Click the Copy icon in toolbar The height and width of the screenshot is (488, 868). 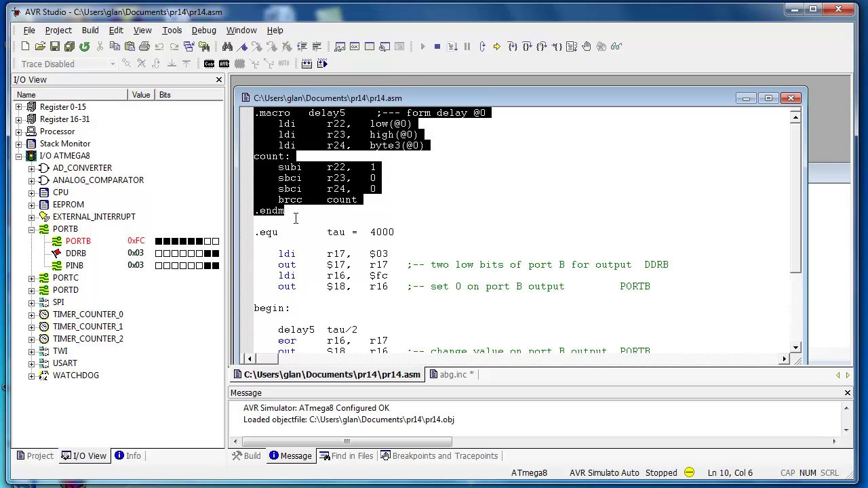coord(114,46)
